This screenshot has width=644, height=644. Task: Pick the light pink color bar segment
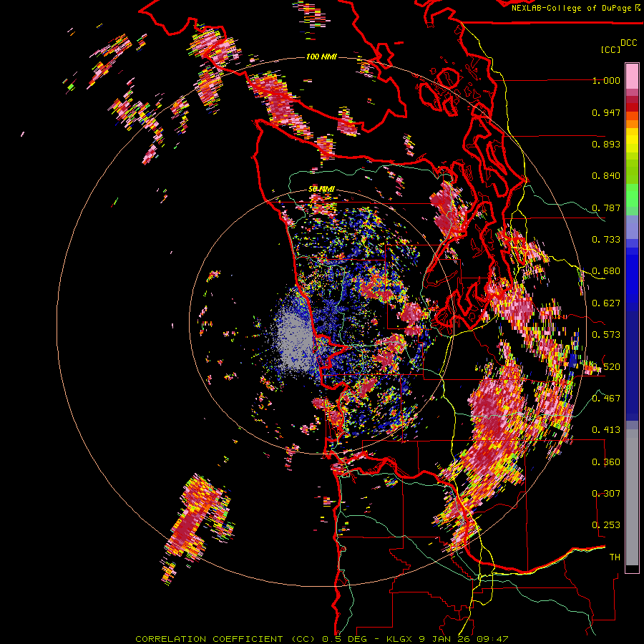tap(632, 77)
